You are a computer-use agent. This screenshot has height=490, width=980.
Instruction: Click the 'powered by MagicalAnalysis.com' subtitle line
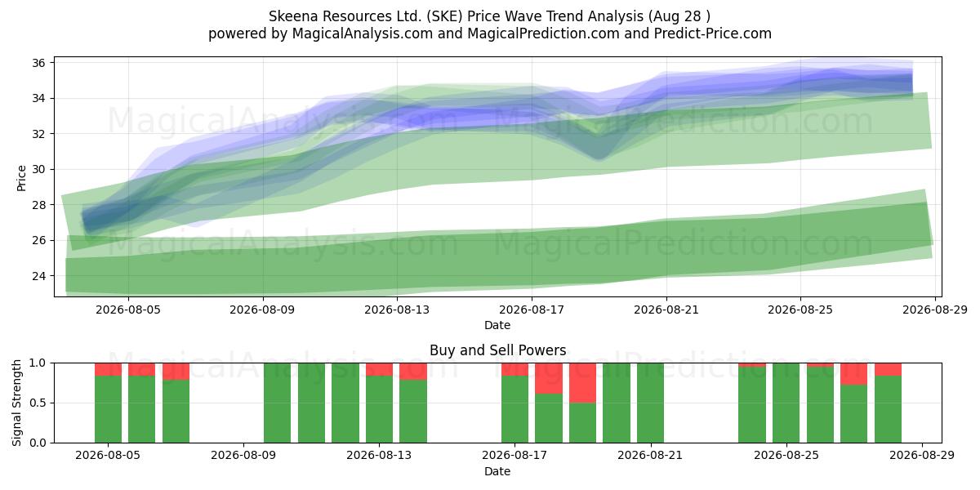(x=489, y=33)
